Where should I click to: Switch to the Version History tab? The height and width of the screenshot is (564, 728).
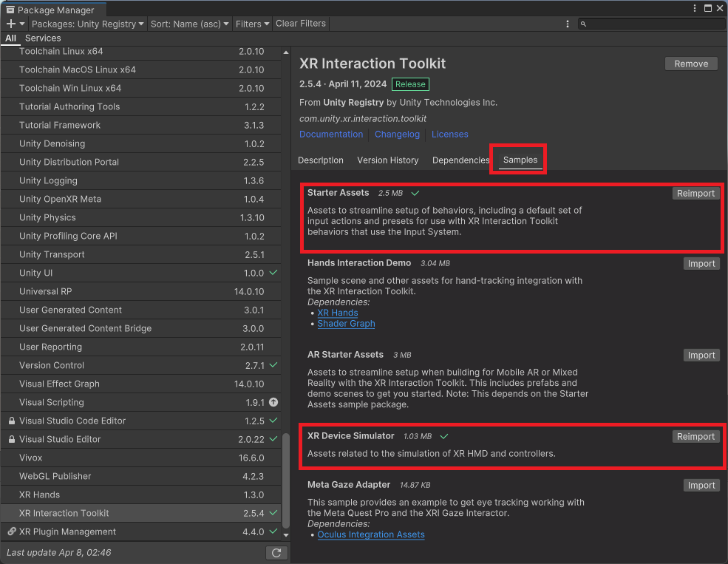coord(388,160)
